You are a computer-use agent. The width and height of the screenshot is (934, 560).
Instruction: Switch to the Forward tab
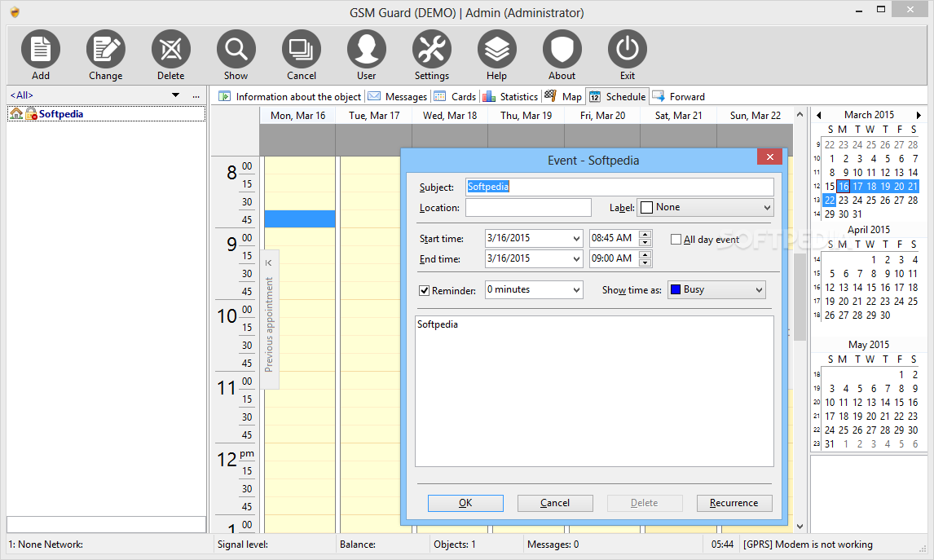point(679,96)
